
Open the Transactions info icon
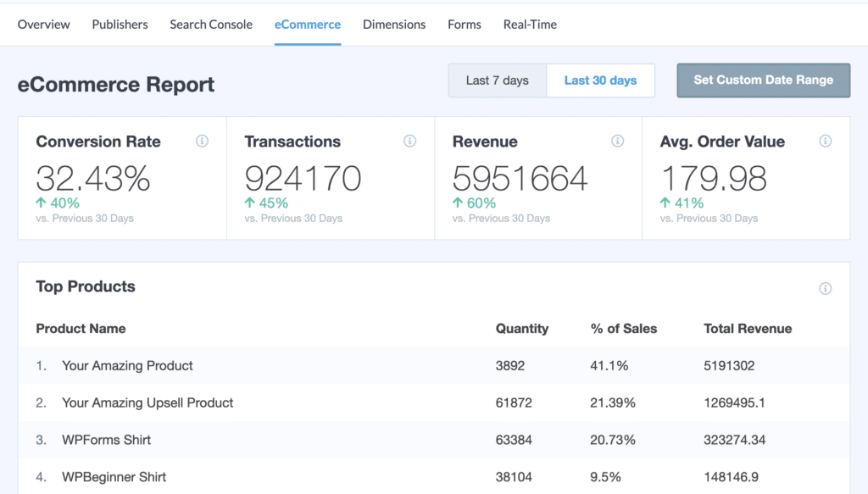click(409, 141)
